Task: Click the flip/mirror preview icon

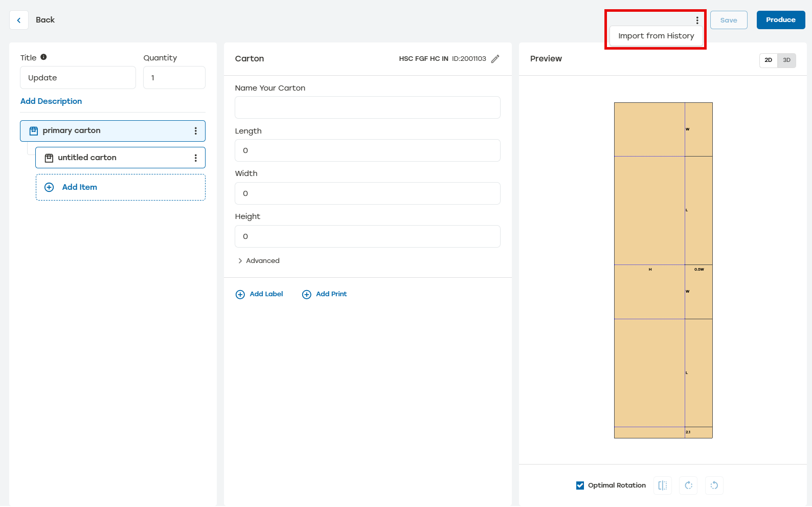Action: 663,486
